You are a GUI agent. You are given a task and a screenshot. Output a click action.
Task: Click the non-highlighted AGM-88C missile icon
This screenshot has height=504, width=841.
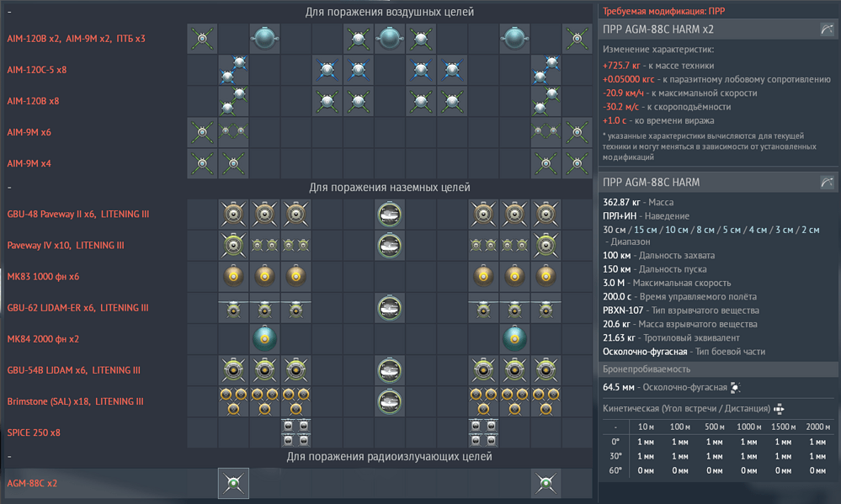click(546, 483)
